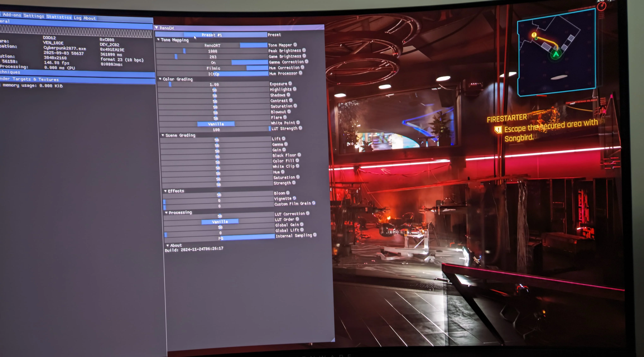644x357 pixels.
Task: Click the reset icon next to Flare
Action: tap(285, 117)
